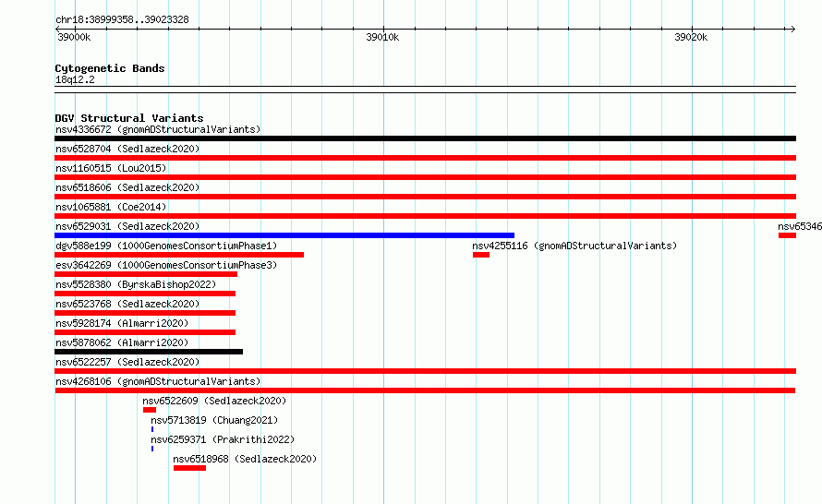
Task: Open variant nsv6518968 Sedlazeck2020 label
Action: point(245,459)
